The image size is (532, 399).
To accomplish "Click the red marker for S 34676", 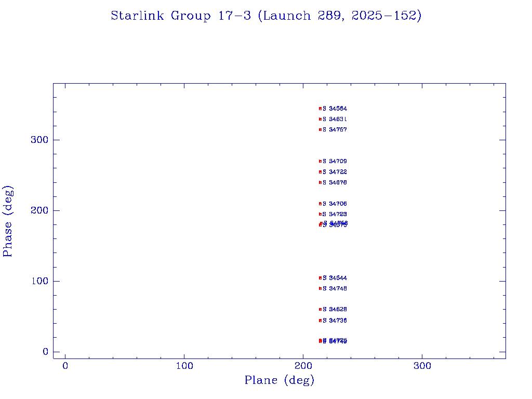I will tap(321, 182).
